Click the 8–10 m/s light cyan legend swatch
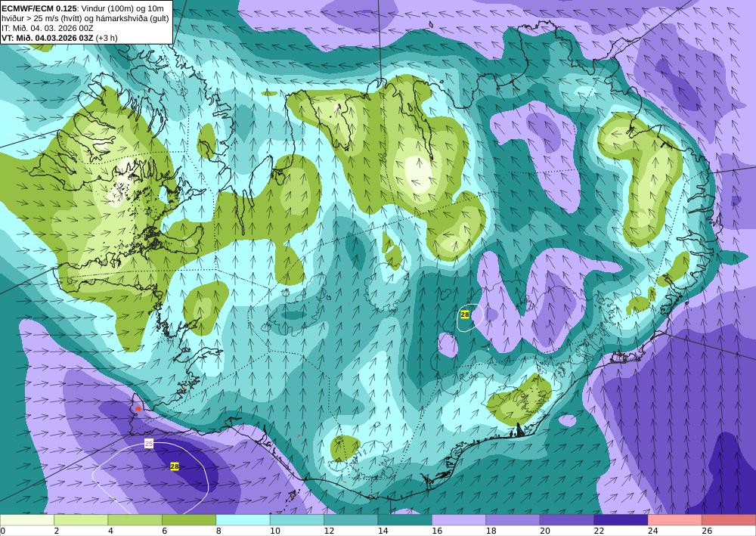 click(x=243, y=519)
